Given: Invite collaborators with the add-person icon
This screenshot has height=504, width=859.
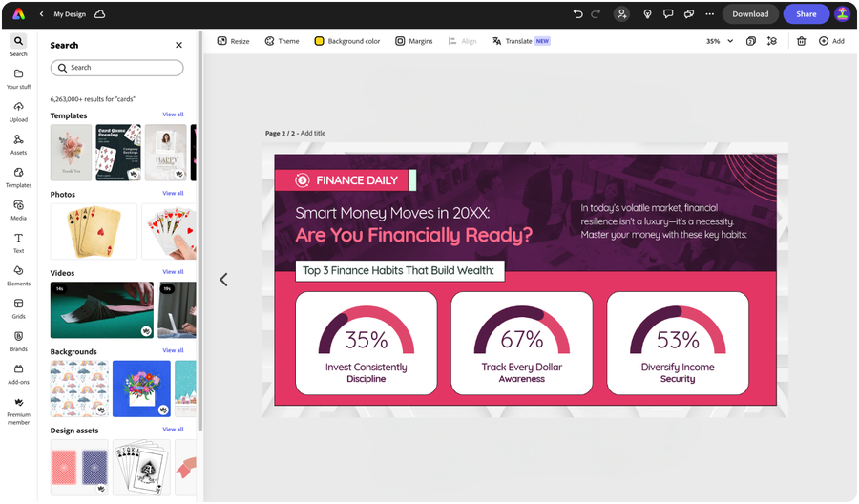Looking at the screenshot, I should coord(621,14).
